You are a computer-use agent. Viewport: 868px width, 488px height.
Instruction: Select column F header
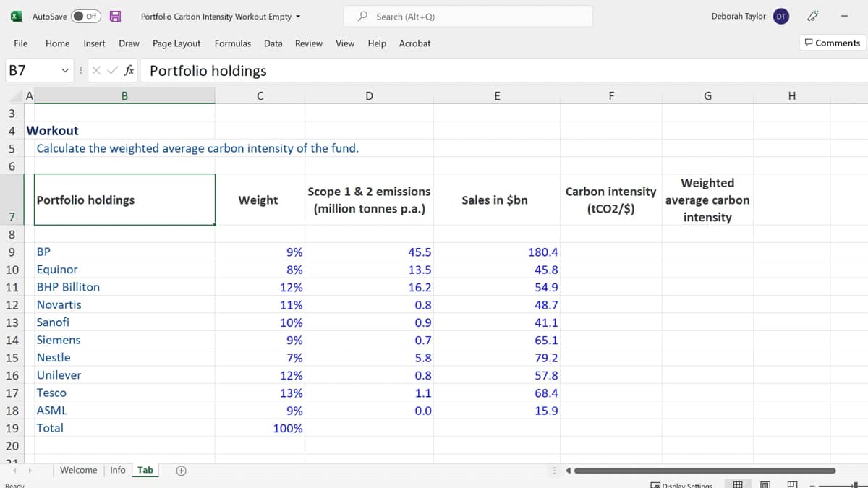[x=611, y=95]
